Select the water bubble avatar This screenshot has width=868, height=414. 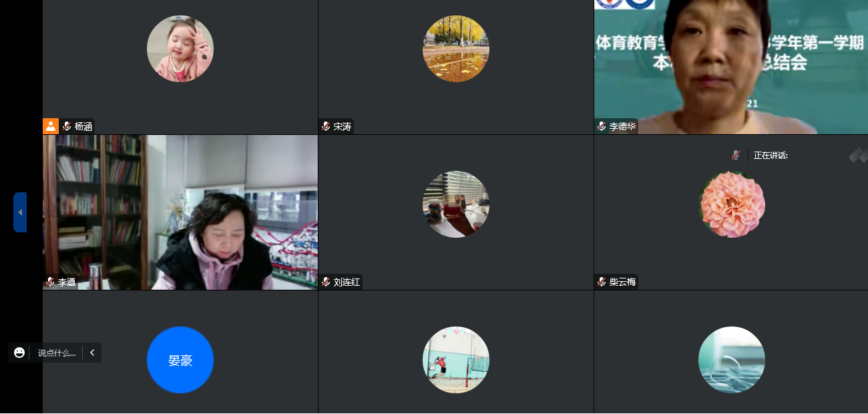tap(732, 360)
